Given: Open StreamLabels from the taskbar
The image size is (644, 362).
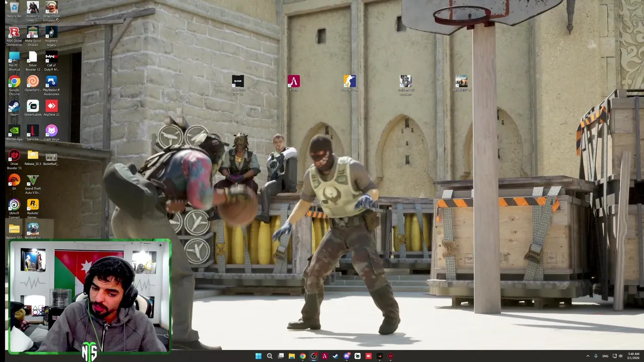Looking at the screenshot, I should [x=358, y=356].
